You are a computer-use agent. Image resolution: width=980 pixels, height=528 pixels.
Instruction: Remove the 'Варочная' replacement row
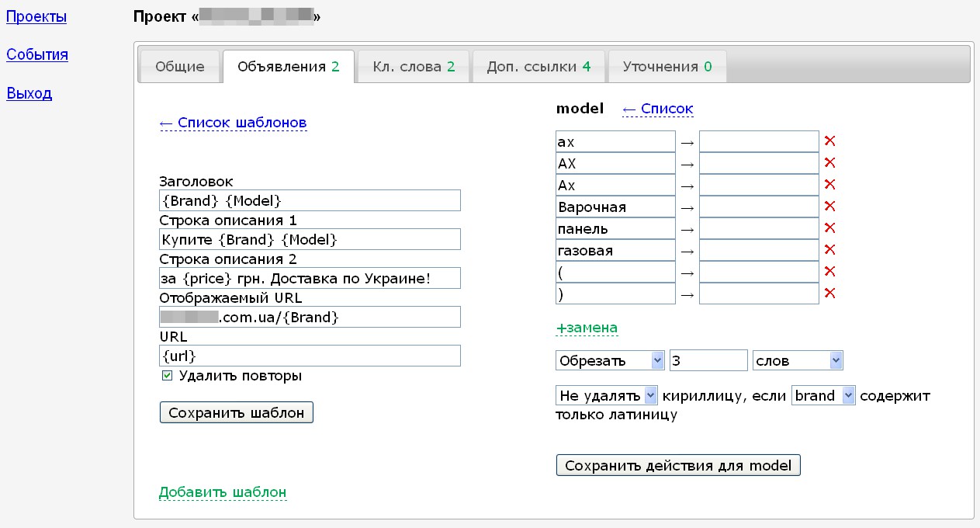pyautogui.click(x=829, y=207)
